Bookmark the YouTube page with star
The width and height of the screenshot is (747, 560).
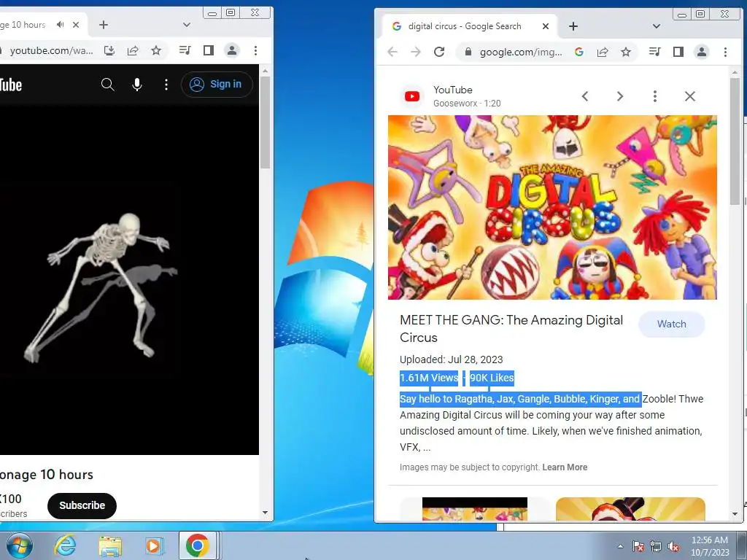pos(156,50)
